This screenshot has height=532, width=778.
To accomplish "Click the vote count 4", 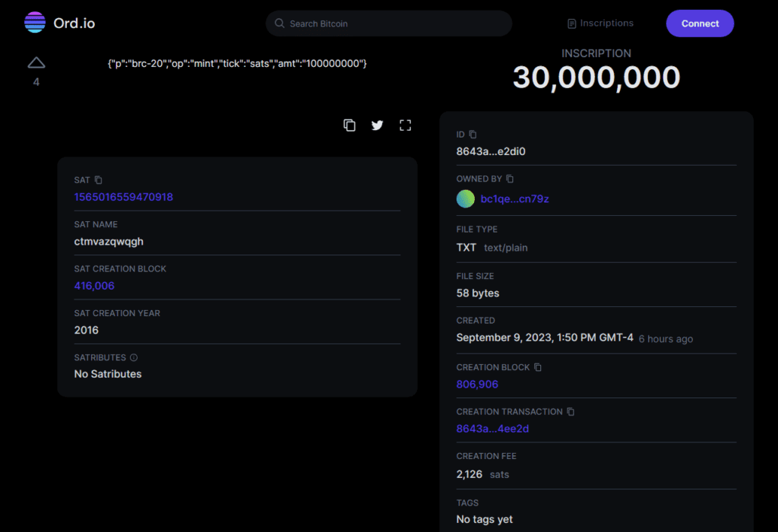I will point(36,82).
